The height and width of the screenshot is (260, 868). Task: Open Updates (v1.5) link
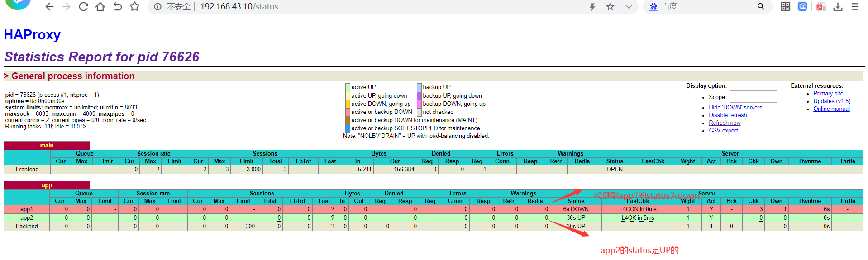[x=832, y=101]
